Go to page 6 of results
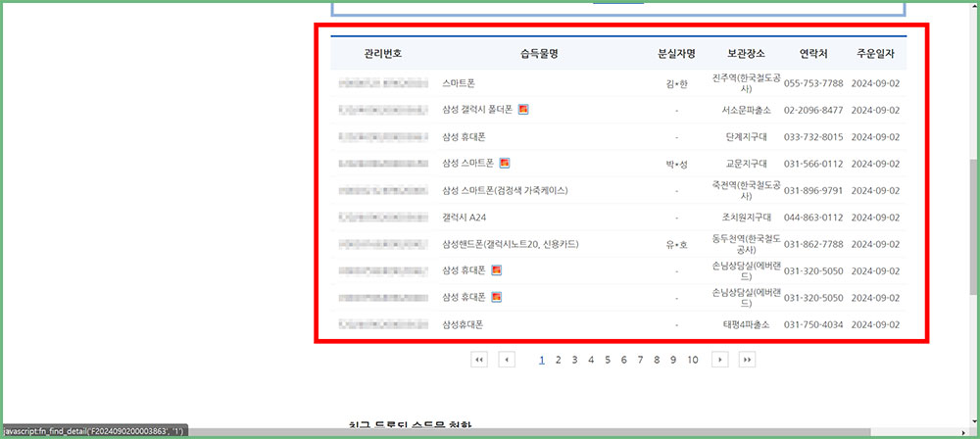The width and height of the screenshot is (980, 439). click(623, 360)
